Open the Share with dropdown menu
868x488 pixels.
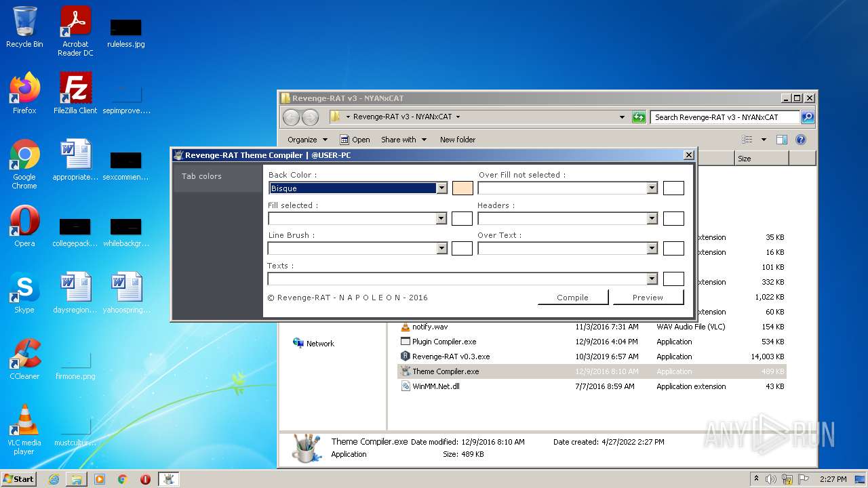point(404,140)
